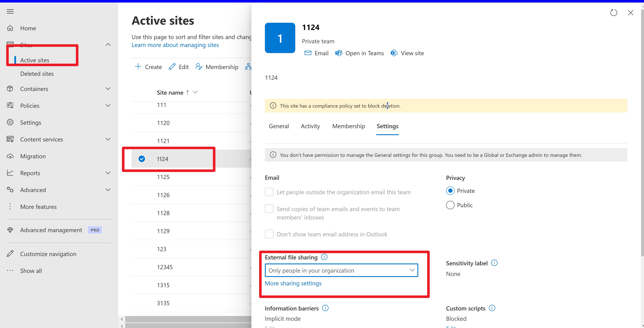Switch to the Membership tab
This screenshot has height=328, width=644.
point(349,126)
